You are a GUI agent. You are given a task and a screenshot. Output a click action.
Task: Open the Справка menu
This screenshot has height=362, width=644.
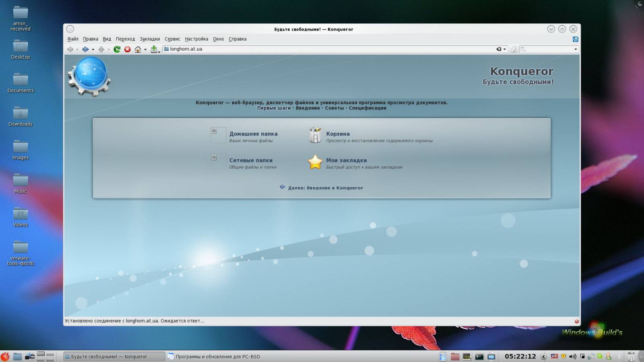coord(237,39)
